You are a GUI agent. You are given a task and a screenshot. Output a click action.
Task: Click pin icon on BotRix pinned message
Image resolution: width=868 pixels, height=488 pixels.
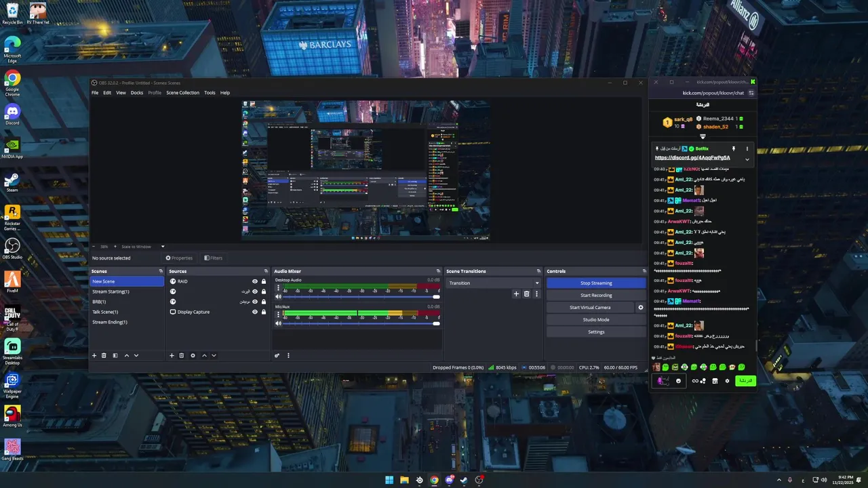(x=733, y=148)
